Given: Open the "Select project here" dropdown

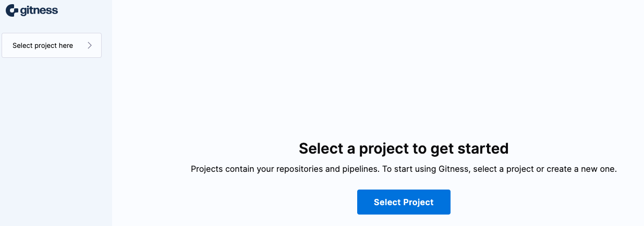Looking at the screenshot, I should click(52, 45).
